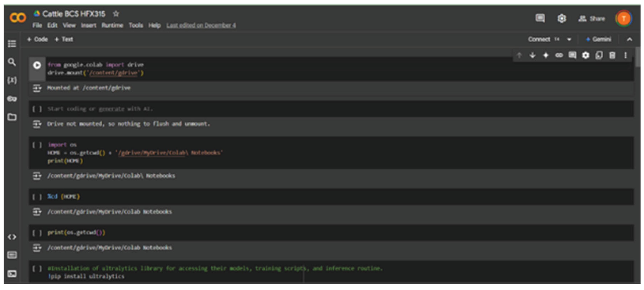This screenshot has height=290, width=644.
Task: Open the Runtime menu
Action: click(112, 26)
